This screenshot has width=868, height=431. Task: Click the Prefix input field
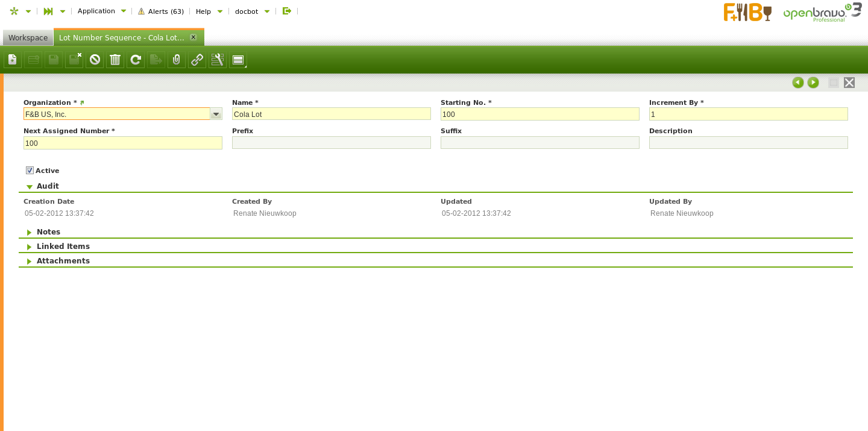tap(331, 143)
